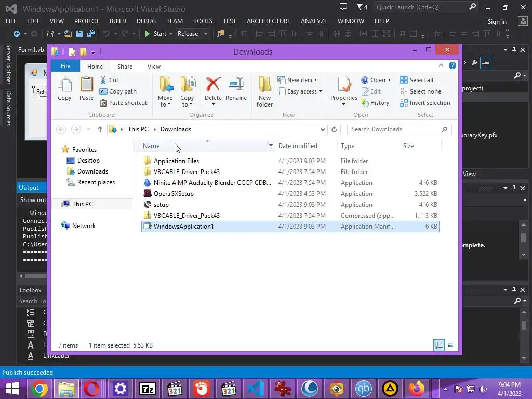Viewport: 532px width, 399px height.
Task: Click Cut scissors in the ribbon
Action: tap(103, 80)
